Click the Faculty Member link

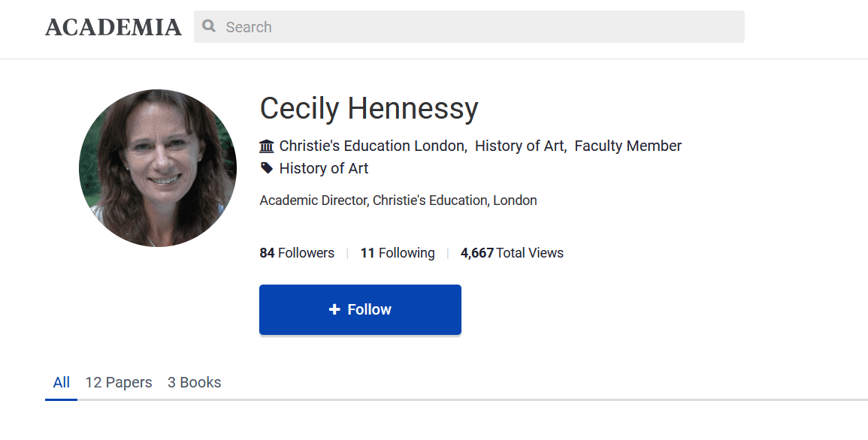628,146
